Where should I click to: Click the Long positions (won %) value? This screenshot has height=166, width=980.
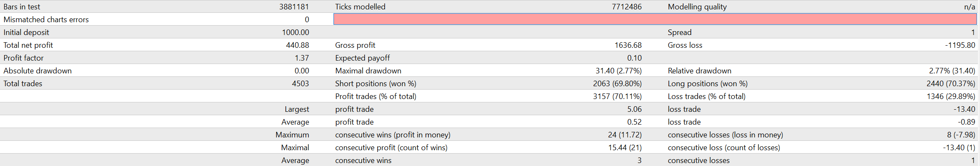pos(951,84)
